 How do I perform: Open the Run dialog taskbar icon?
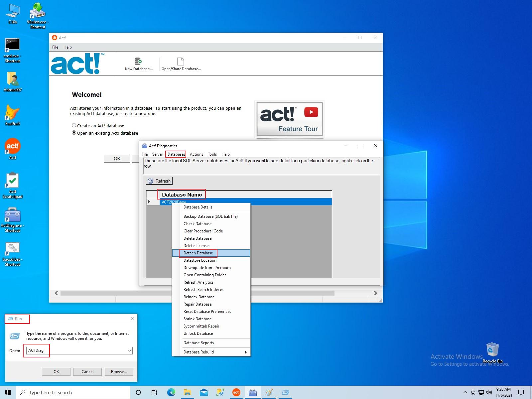(x=285, y=392)
